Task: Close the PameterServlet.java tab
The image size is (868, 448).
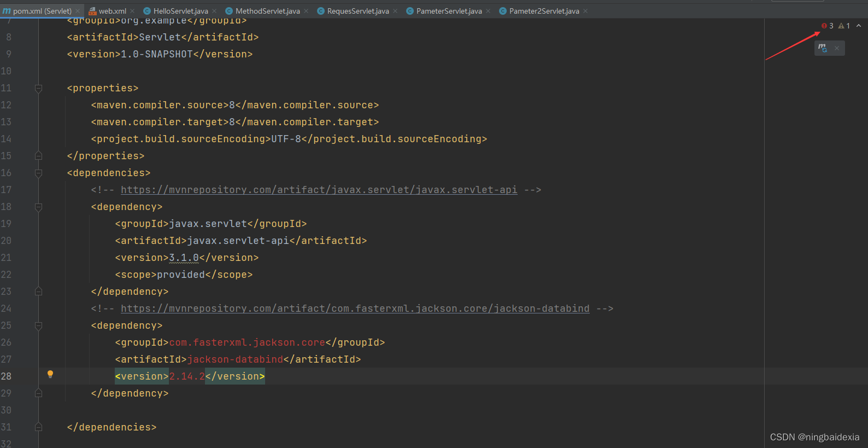Action: tap(488, 11)
